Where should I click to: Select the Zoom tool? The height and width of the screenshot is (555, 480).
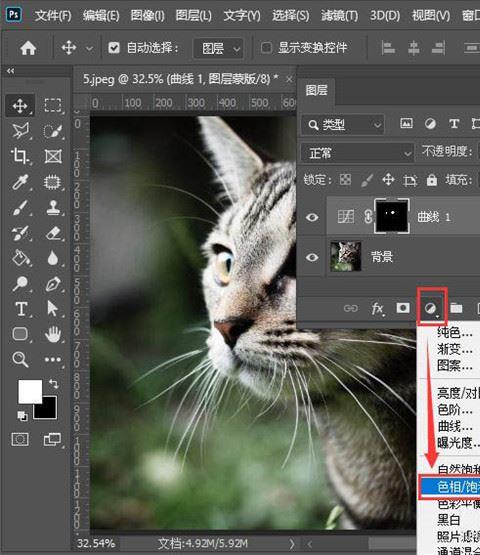(x=20, y=359)
